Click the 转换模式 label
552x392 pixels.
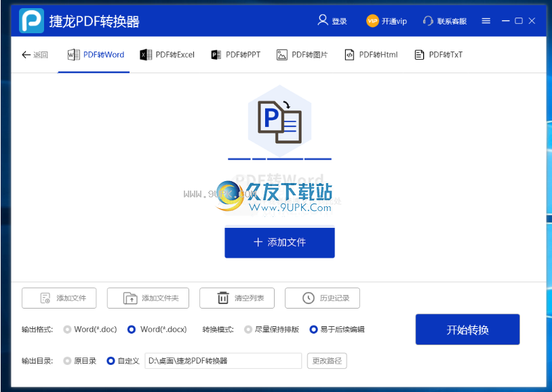tap(218, 330)
